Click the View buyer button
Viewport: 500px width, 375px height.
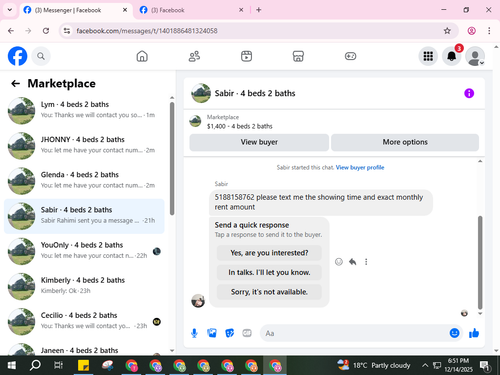(259, 142)
